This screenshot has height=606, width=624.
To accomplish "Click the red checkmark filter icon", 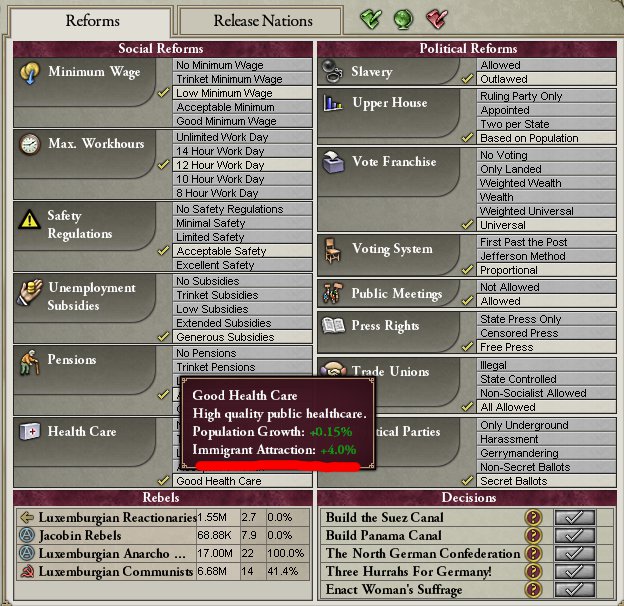I will tap(437, 19).
